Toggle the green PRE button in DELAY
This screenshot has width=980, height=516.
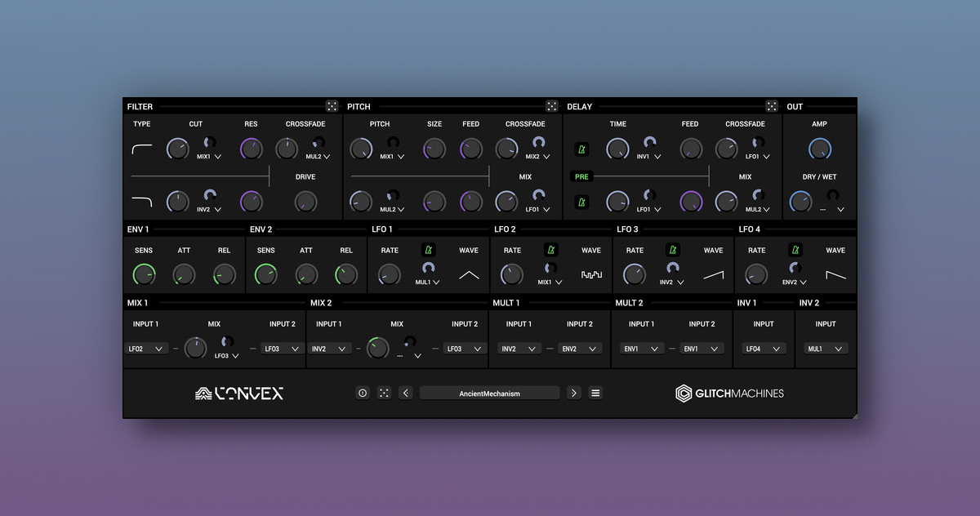(x=581, y=176)
